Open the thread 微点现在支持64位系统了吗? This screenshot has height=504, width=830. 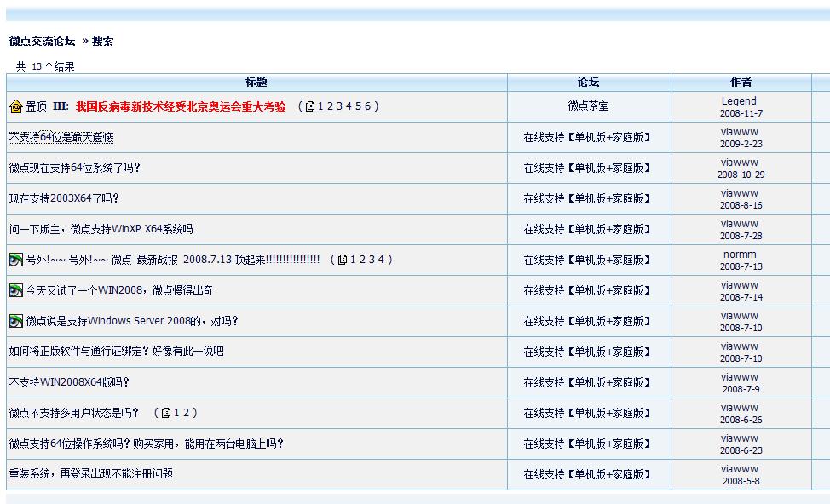click(x=75, y=169)
